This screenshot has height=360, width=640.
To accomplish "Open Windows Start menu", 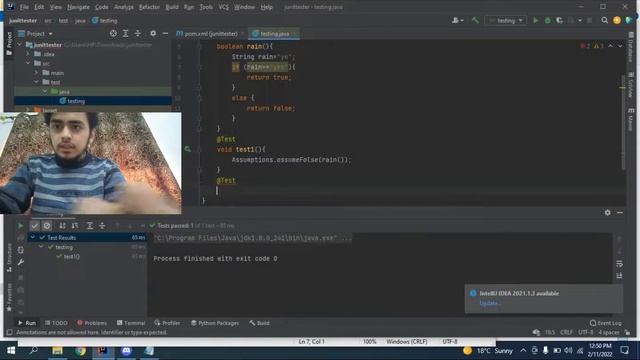I will click(11, 350).
